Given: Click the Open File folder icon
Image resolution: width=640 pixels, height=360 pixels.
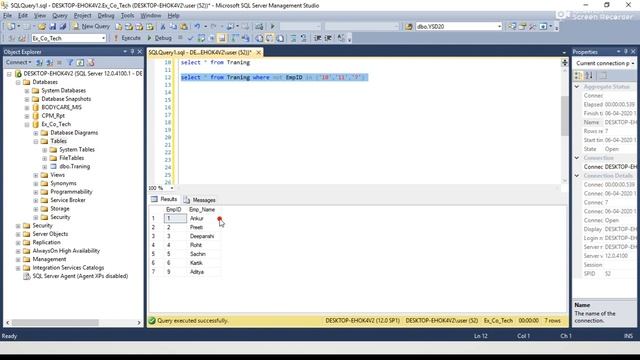Looking at the screenshot, I should [x=42, y=26].
